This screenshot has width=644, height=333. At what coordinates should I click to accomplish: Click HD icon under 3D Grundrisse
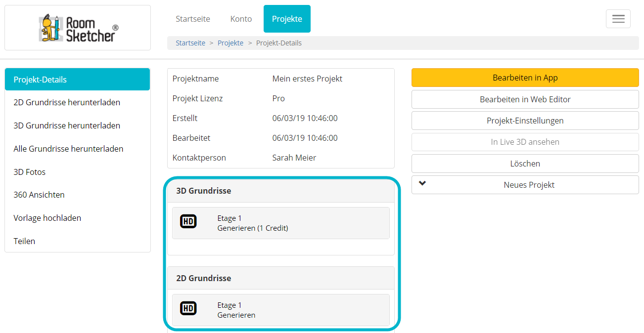(x=188, y=222)
